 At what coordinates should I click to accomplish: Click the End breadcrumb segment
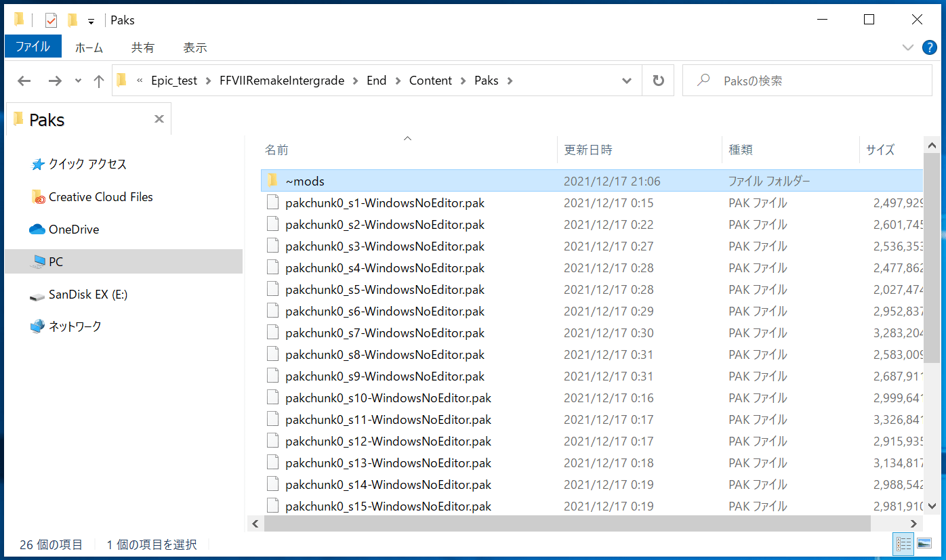(x=376, y=81)
